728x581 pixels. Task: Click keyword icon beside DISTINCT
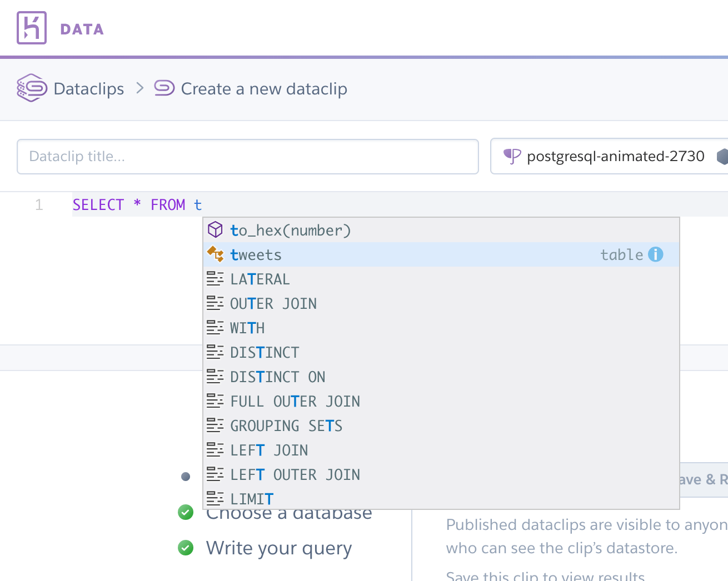(x=215, y=352)
